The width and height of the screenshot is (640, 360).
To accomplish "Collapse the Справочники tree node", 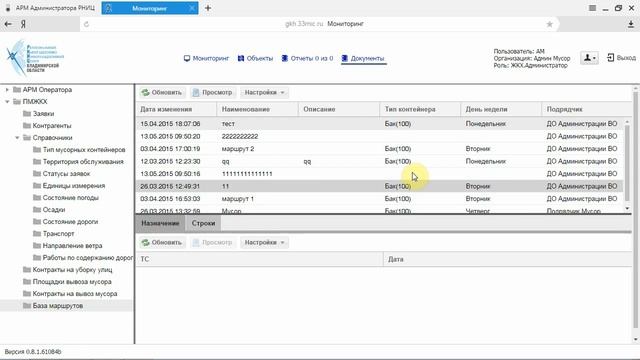I will pos(17,138).
